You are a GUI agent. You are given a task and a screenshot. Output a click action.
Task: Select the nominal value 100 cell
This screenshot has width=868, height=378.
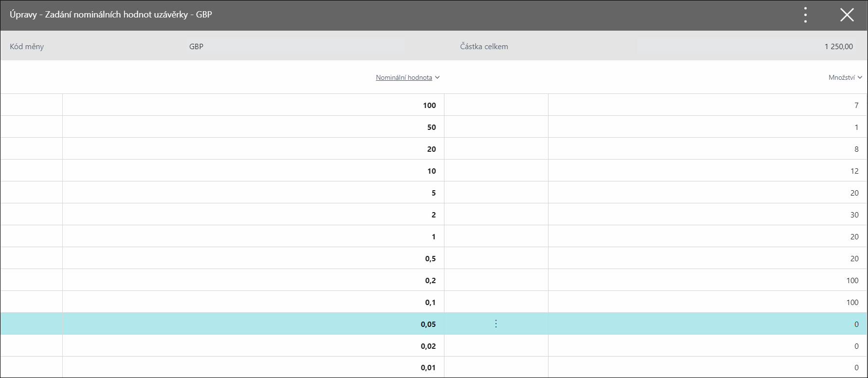tap(253, 105)
